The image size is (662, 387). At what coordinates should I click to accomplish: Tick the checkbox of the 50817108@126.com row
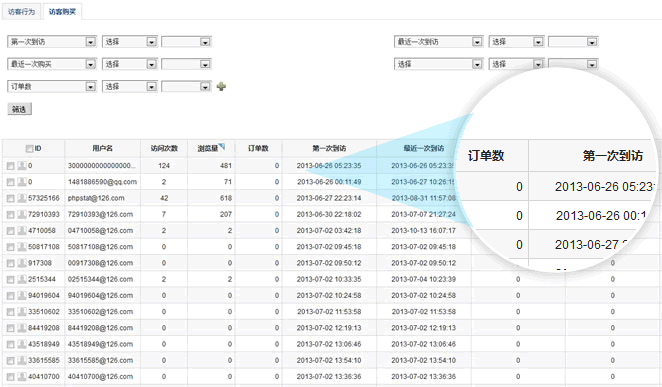coord(11,247)
